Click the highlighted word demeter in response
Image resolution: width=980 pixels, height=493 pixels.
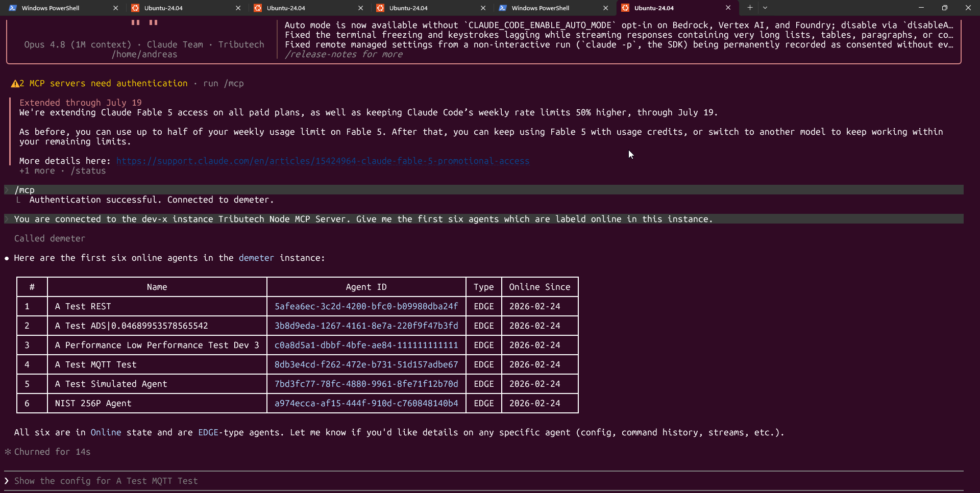tap(256, 258)
